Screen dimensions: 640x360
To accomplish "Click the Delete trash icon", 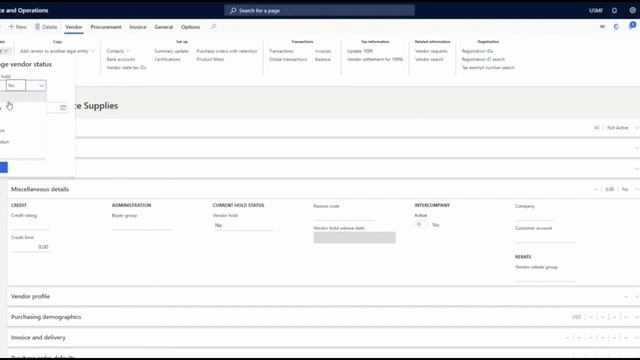I will pyautogui.click(x=37, y=27).
